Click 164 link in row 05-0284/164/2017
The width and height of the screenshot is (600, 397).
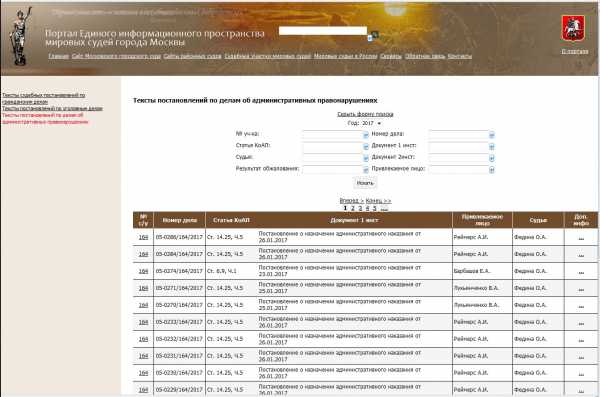click(143, 254)
